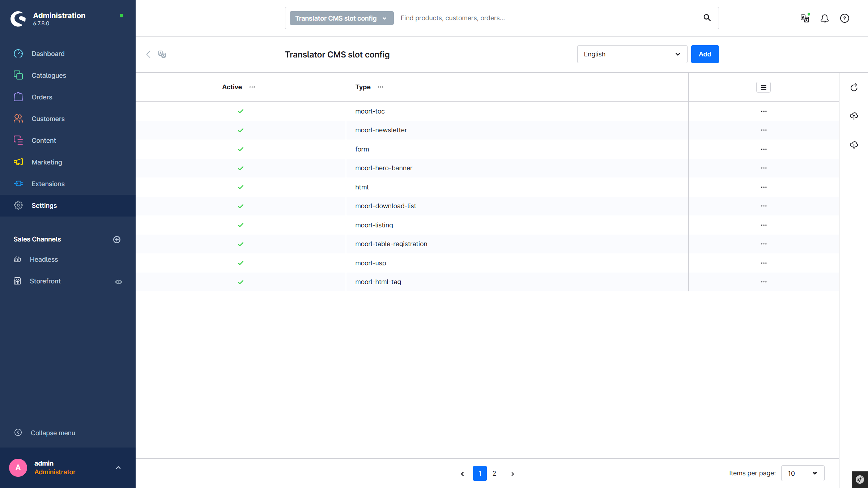Click the refresh list icon
The height and width of the screenshot is (488, 868).
(854, 87)
